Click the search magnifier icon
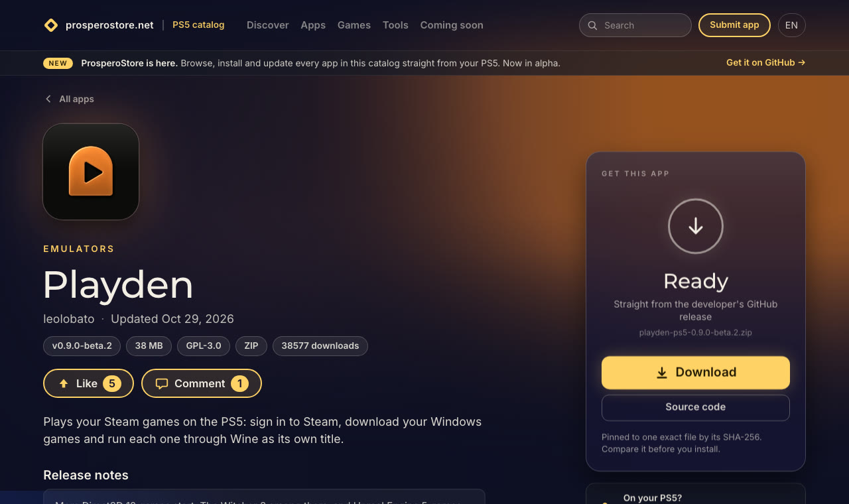Screen dimensions: 849x504 pos(593,25)
